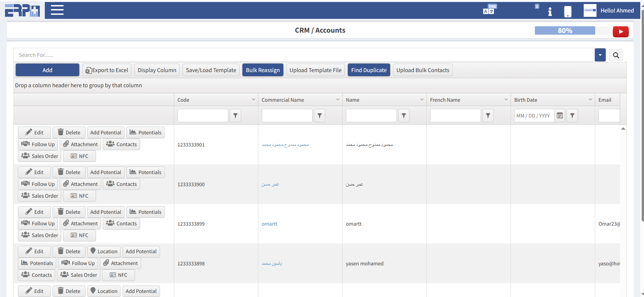Open the French Name column menu chevron
Screen dimensions: 644x297
click(506, 100)
